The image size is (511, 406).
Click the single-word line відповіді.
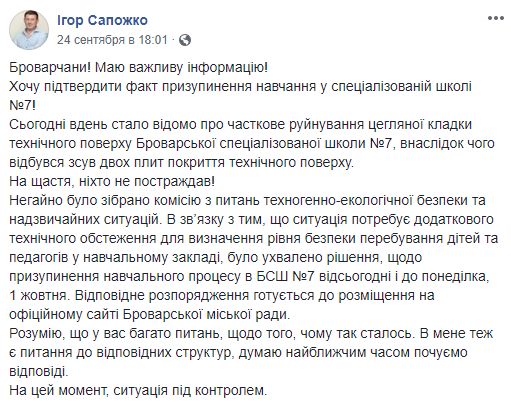click(39, 372)
